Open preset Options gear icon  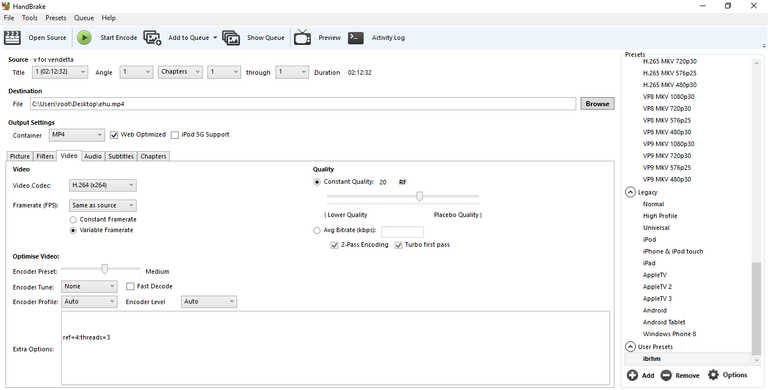coord(713,375)
